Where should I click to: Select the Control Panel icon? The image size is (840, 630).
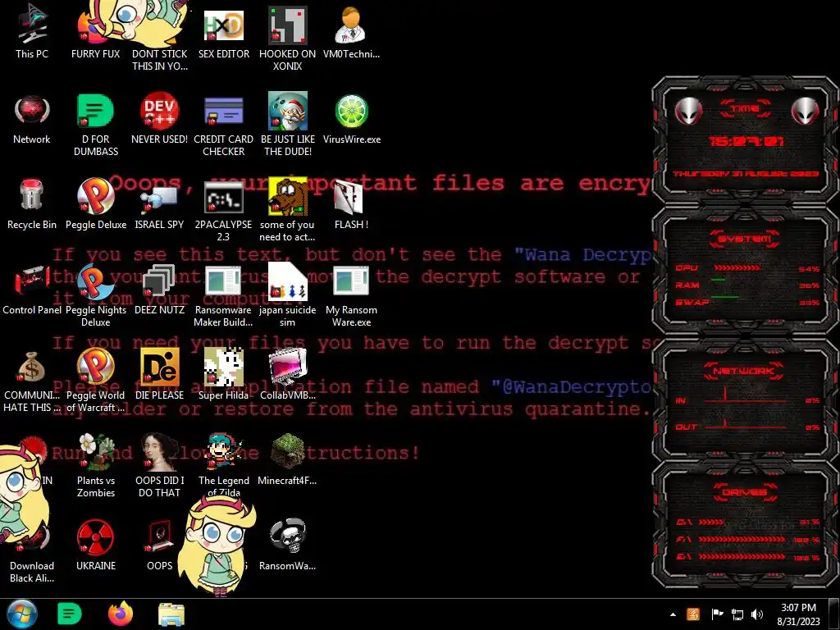click(32, 290)
